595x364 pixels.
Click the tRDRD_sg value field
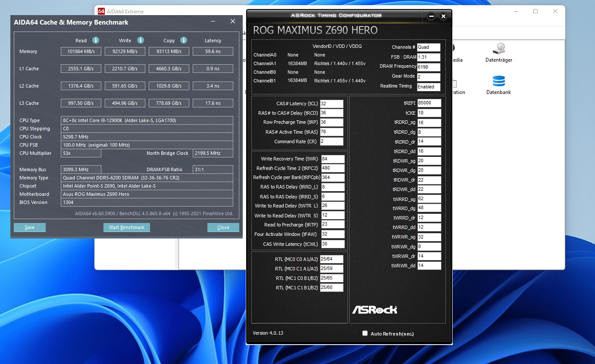pyautogui.click(x=429, y=123)
